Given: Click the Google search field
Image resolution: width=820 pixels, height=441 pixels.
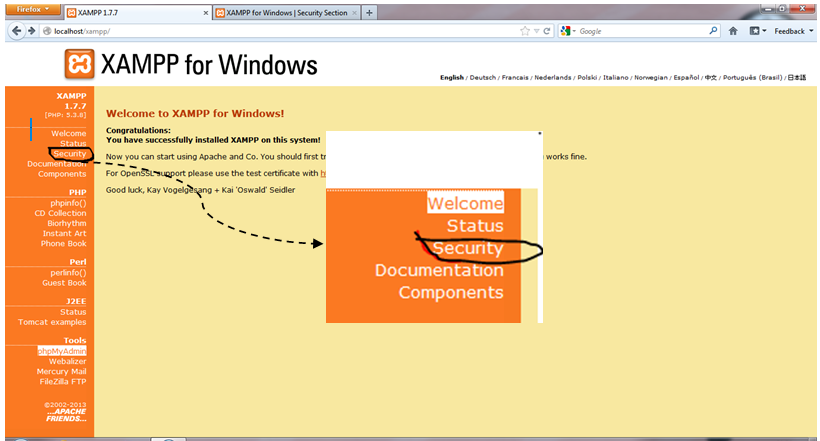Looking at the screenshot, I should coord(642,31).
